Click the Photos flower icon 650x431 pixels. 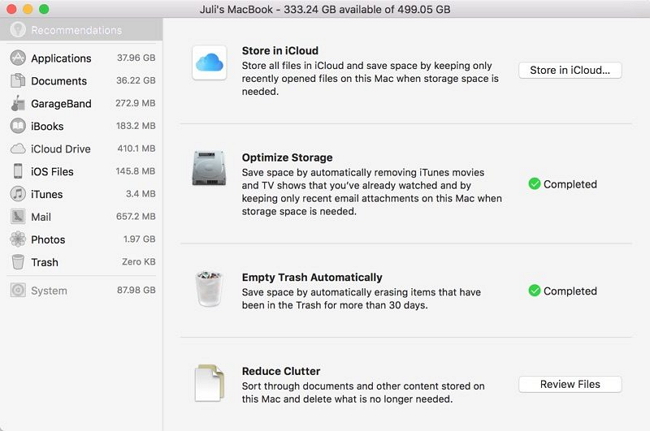(18, 239)
